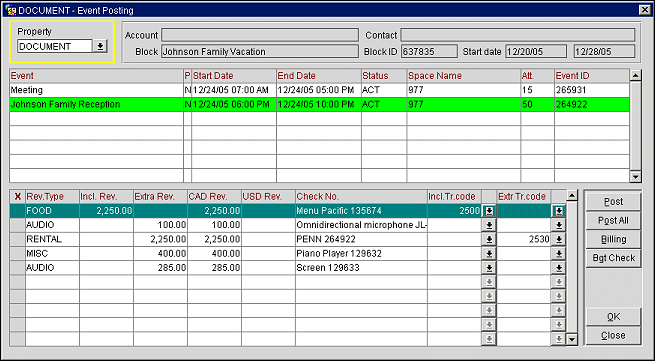
Task: Mark the RENTAL row selection box
Action: click(x=18, y=239)
